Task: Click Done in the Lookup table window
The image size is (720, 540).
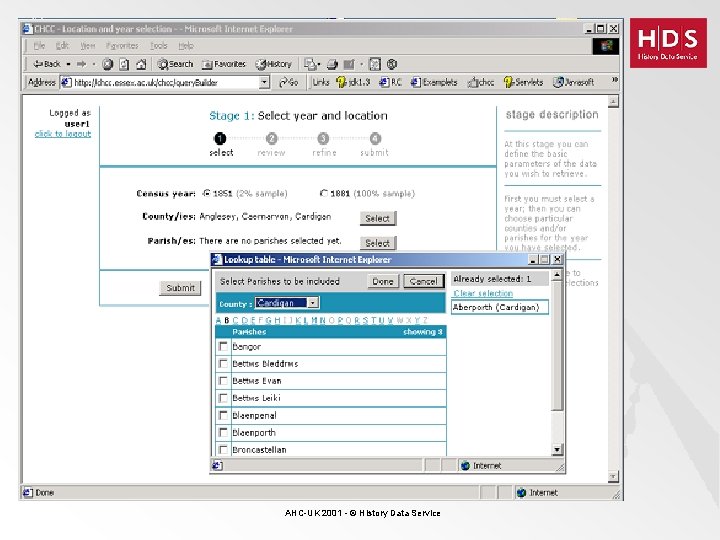Action: (383, 281)
